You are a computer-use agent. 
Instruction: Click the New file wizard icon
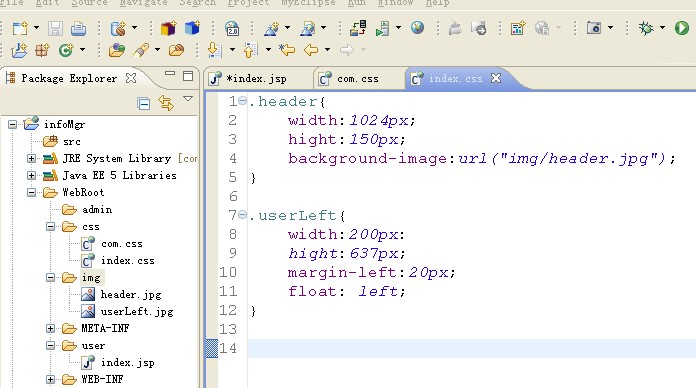(x=20, y=28)
